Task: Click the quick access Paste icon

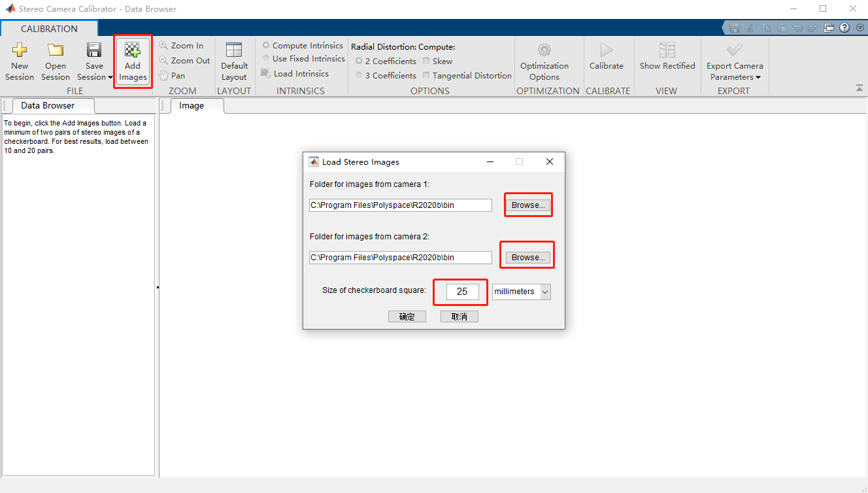Action: pos(782,28)
